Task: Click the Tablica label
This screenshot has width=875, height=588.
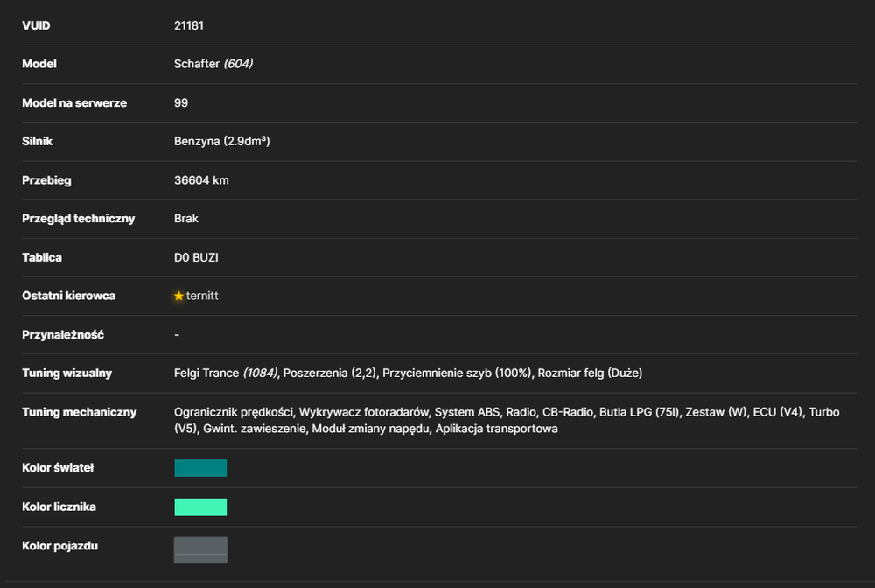Action: coord(42,258)
